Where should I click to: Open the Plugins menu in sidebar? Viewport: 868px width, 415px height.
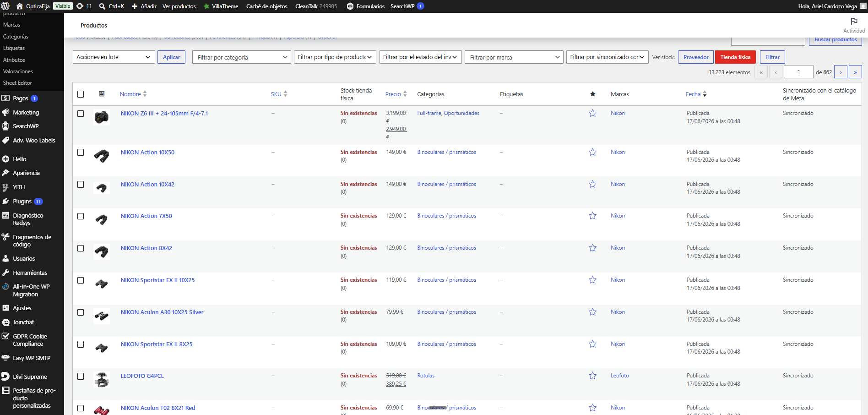(22, 202)
